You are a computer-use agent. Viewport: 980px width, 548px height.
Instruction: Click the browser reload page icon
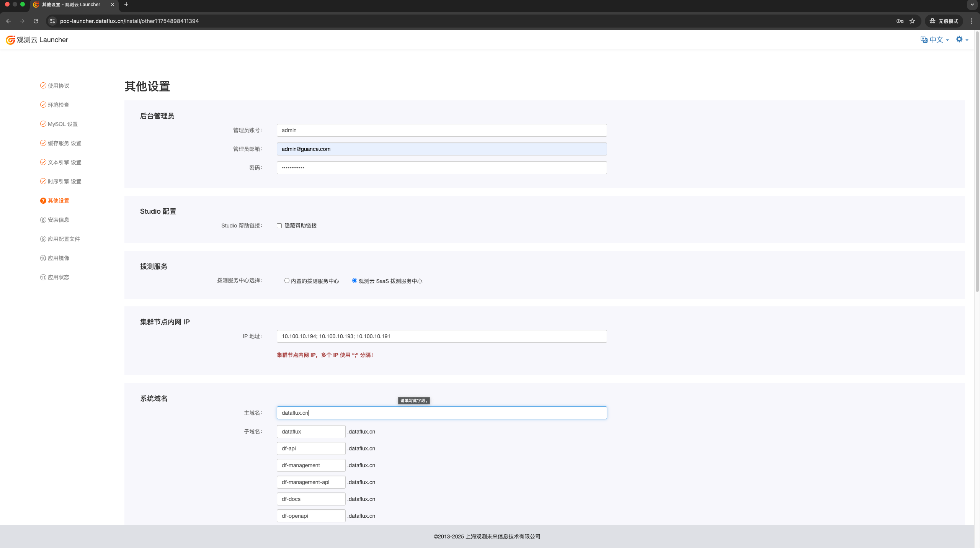click(x=36, y=21)
